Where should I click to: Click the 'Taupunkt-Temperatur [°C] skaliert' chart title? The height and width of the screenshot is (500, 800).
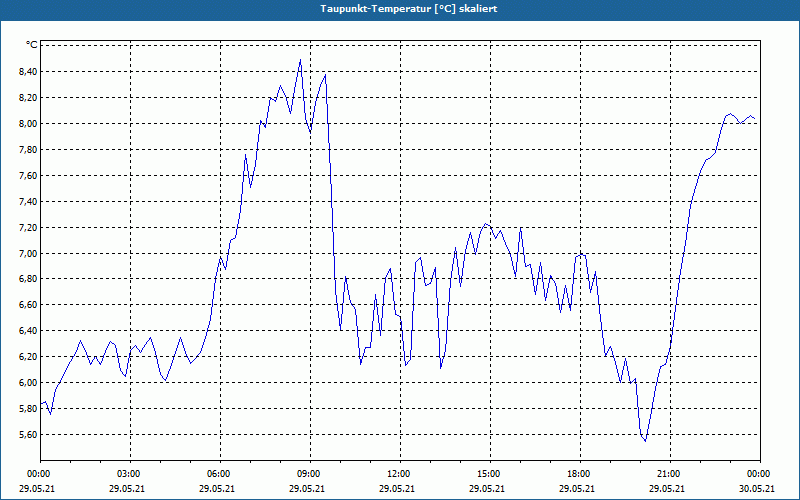409,9
